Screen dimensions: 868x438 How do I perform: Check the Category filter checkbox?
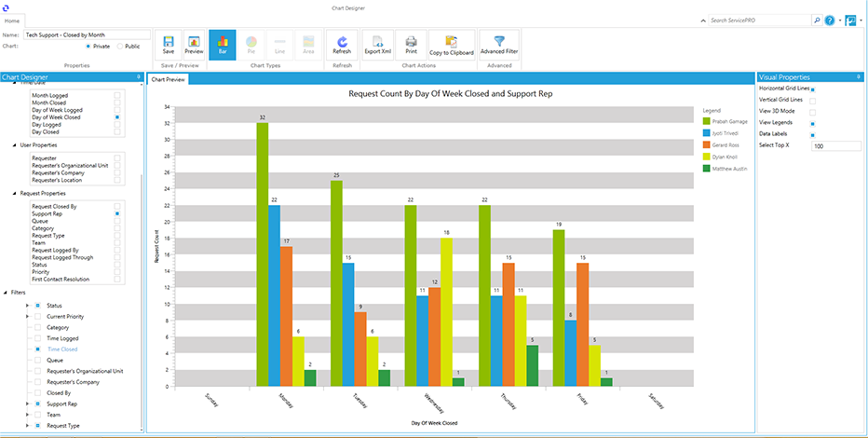coord(37,327)
